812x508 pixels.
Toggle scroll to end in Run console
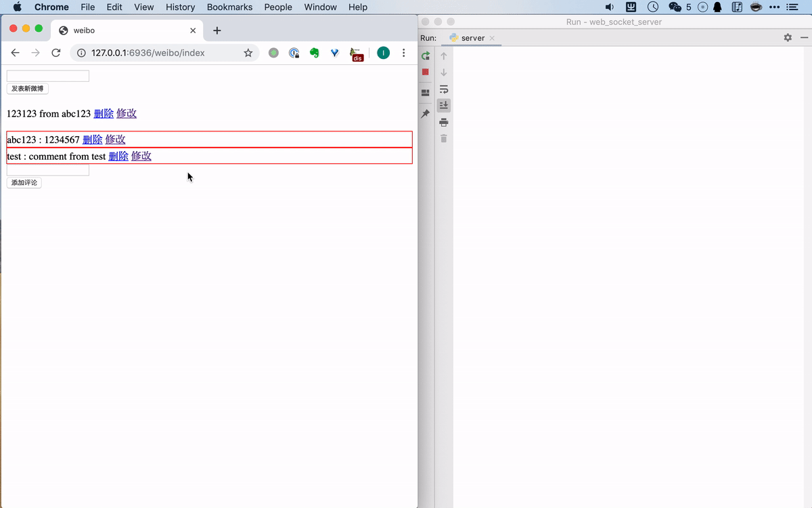[444, 105]
